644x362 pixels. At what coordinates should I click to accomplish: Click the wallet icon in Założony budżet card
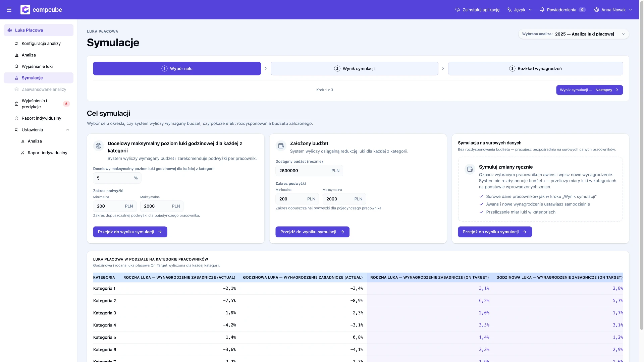click(281, 146)
